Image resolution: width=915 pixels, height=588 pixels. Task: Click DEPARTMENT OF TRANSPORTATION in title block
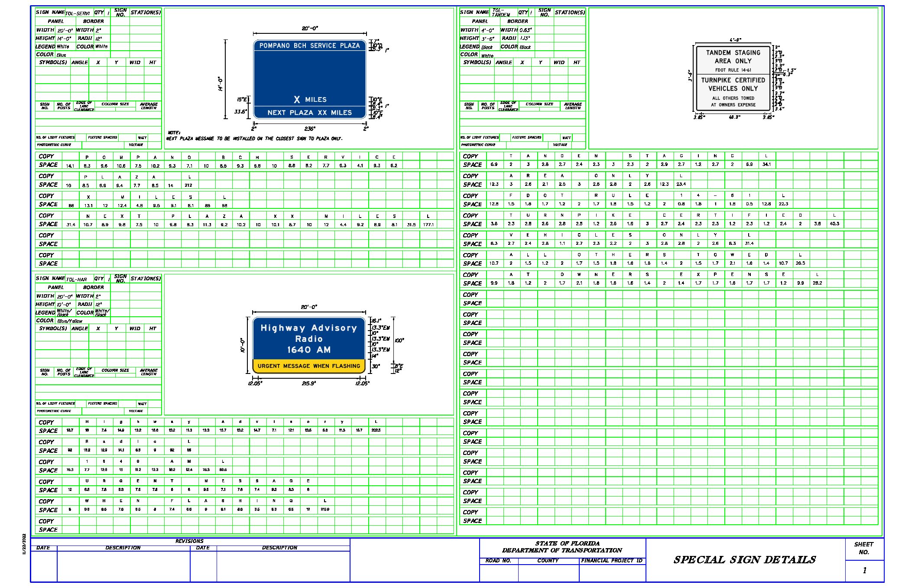(562, 550)
